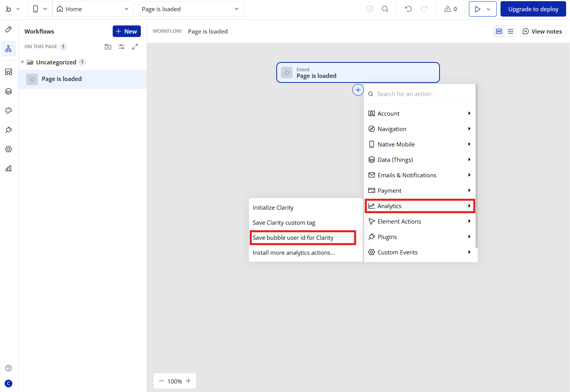Click the 100% zoom level value
The width and height of the screenshot is (570, 392).
click(175, 381)
